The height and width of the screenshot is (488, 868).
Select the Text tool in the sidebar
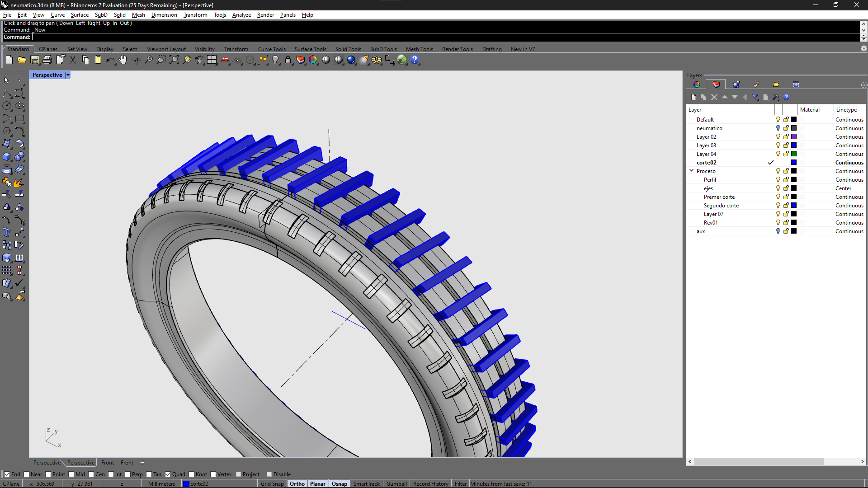pos(7,232)
